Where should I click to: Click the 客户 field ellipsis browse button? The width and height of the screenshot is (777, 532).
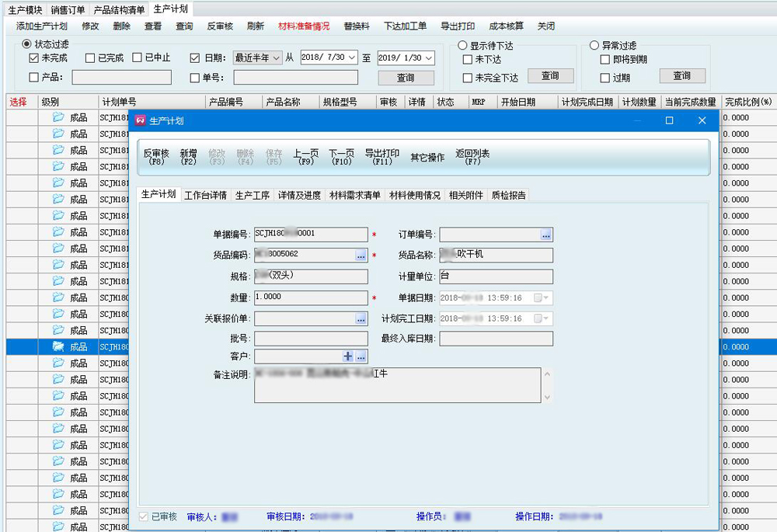pos(361,356)
